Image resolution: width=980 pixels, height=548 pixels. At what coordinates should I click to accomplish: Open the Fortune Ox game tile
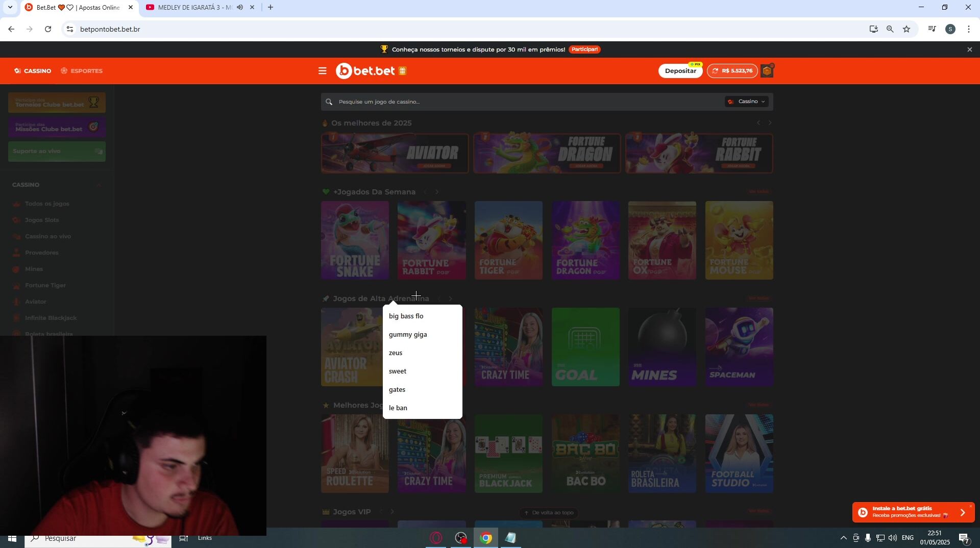click(x=662, y=240)
